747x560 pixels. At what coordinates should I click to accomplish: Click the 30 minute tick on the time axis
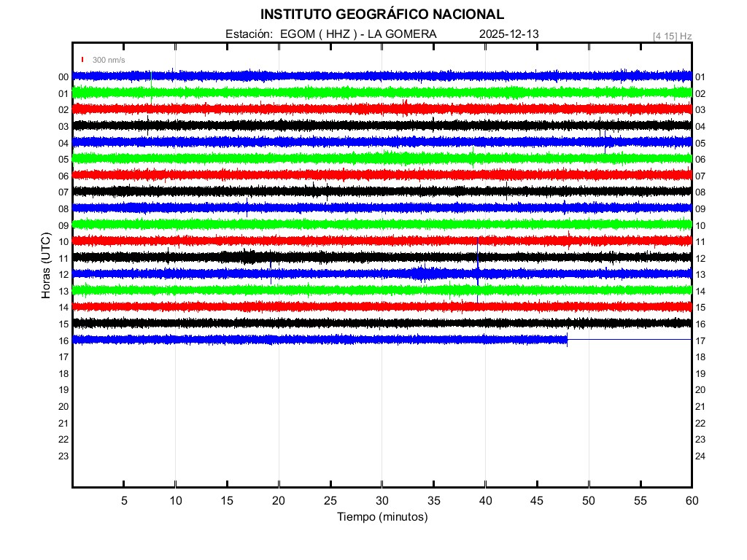pos(382,500)
